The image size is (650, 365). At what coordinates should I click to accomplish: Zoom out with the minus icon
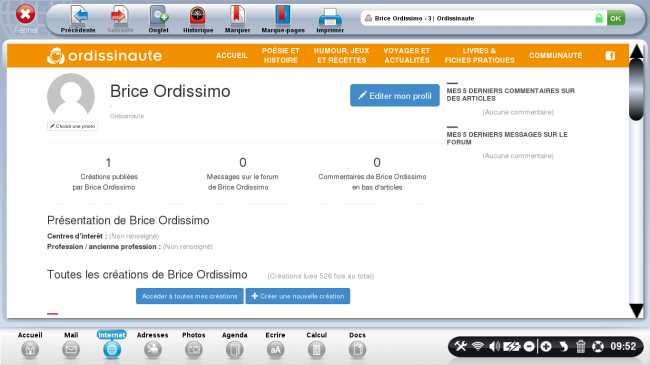pos(529,346)
